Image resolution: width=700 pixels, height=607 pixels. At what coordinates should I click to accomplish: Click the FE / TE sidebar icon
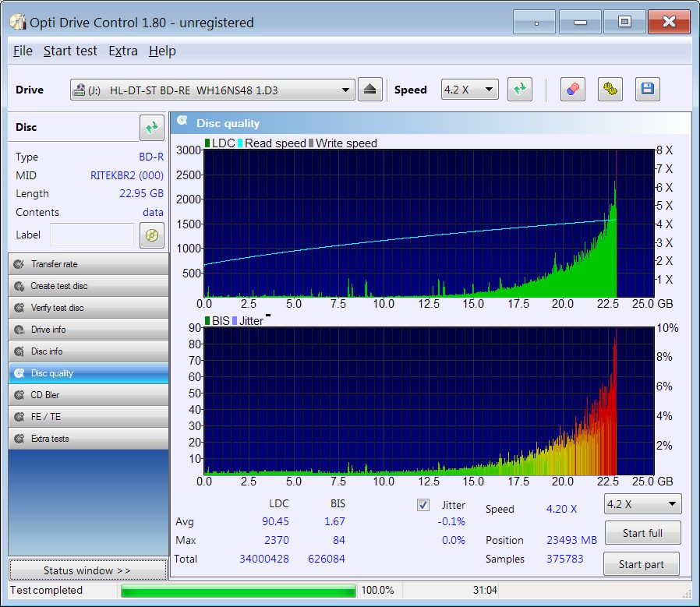click(x=19, y=417)
